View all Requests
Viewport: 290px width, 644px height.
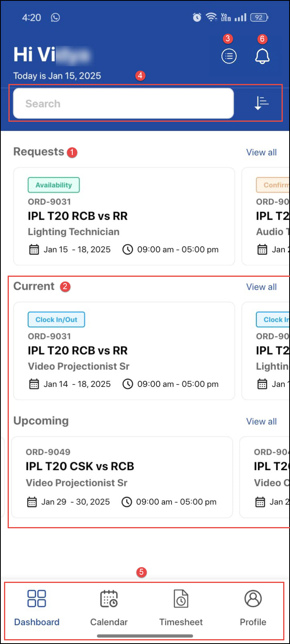261,152
